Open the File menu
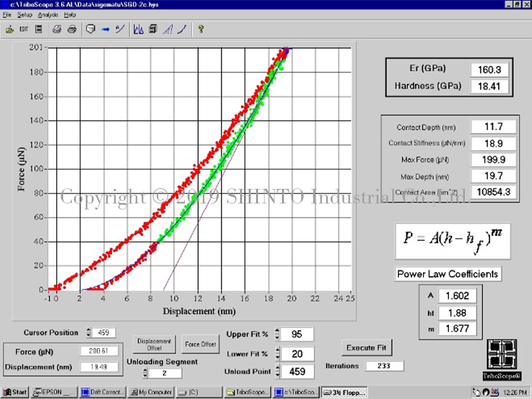Image resolution: width=532 pixels, height=399 pixels. click(7, 15)
